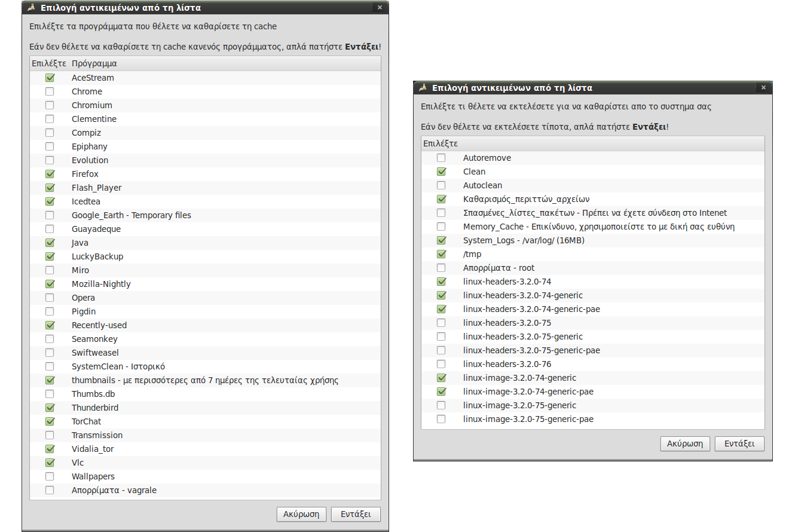Uncheck the Firefox checkbox
Screen dimensions: 789x532
tap(50, 174)
